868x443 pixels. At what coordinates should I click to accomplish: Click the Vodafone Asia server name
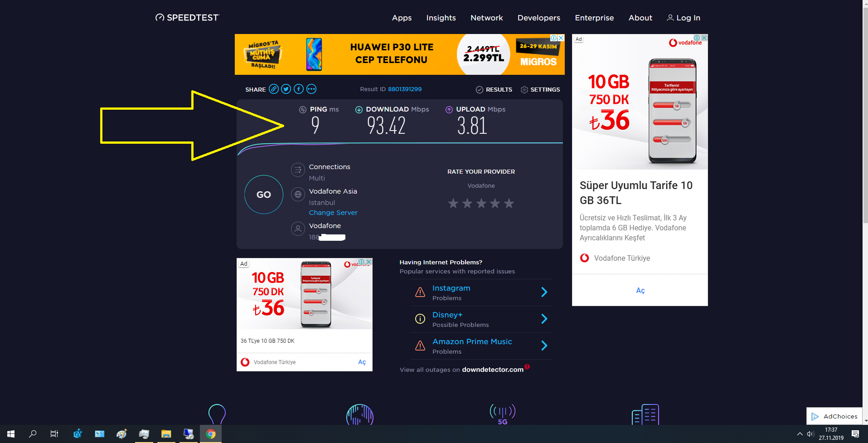pos(333,191)
